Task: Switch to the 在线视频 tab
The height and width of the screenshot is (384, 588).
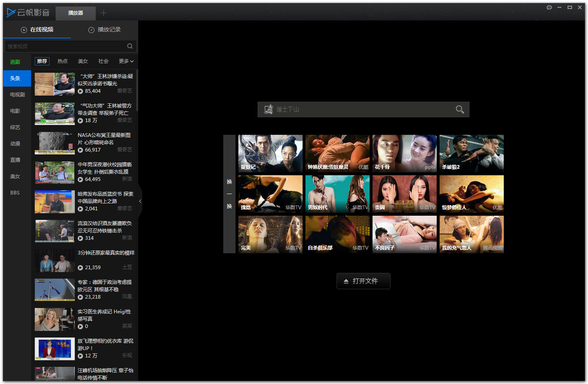Action: (37, 29)
